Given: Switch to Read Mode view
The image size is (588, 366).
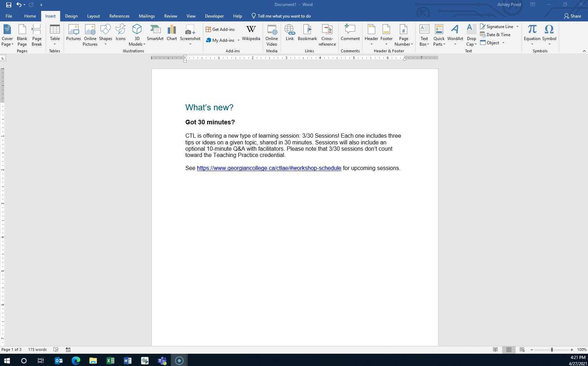Looking at the screenshot, I should (x=495, y=349).
